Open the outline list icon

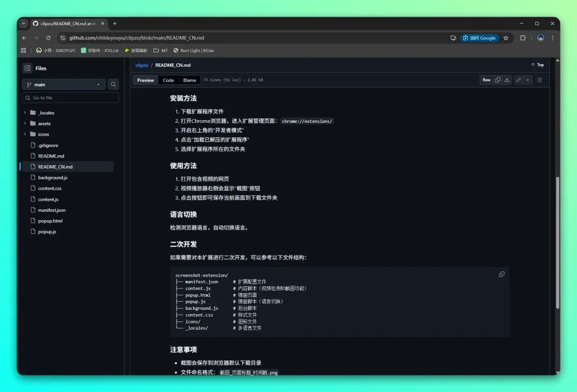540,80
